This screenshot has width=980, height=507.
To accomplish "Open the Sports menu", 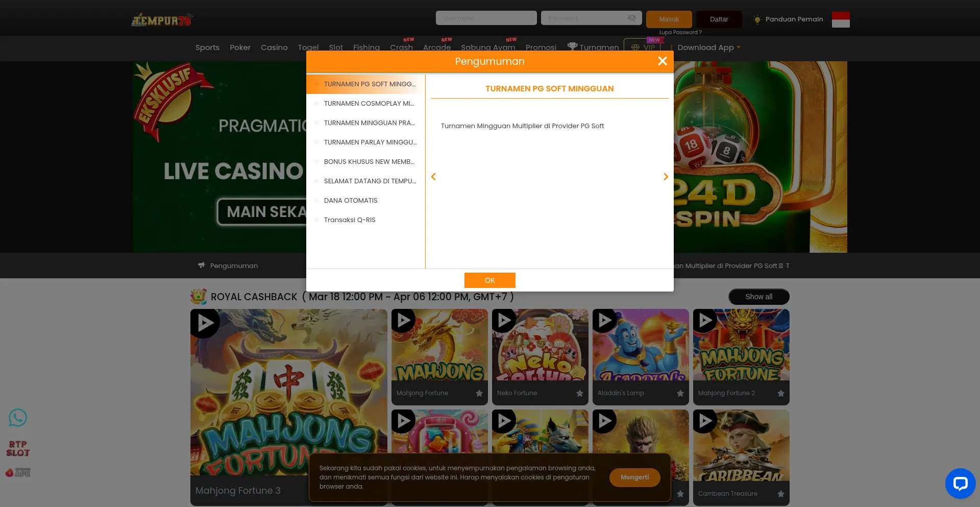I will click(207, 47).
